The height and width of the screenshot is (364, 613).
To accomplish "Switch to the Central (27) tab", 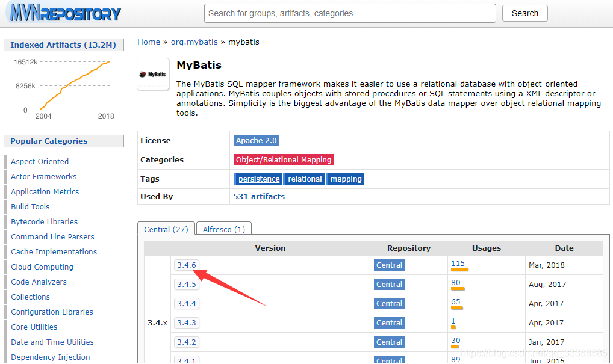I will (166, 229).
